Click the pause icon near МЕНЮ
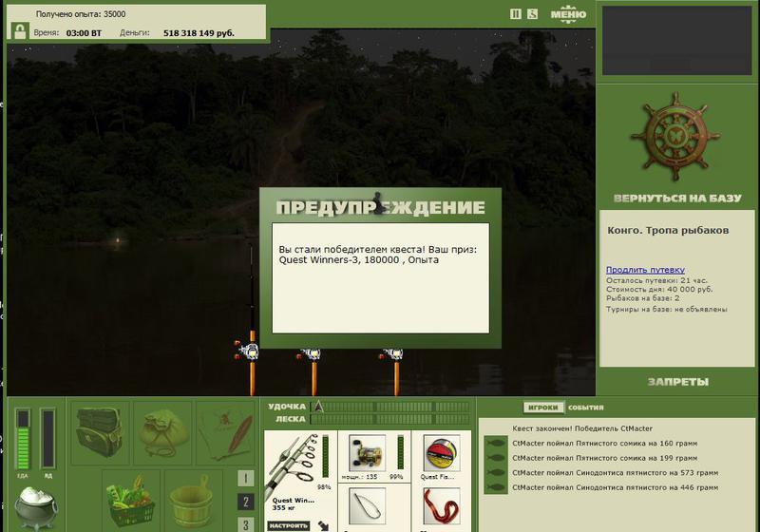 (x=516, y=14)
